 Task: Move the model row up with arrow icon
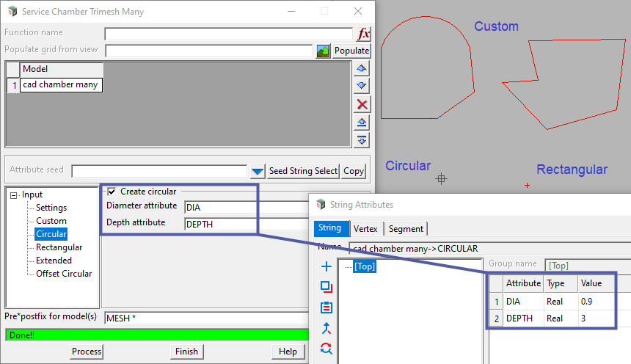[362, 68]
